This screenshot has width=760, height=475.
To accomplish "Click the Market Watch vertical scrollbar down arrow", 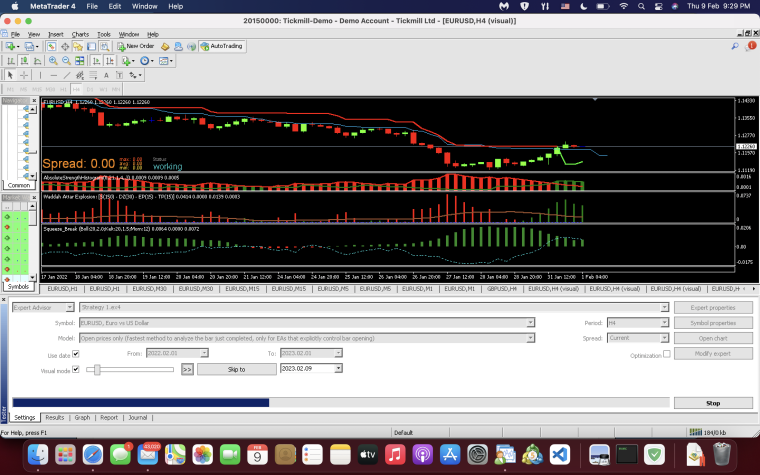I will click(x=32, y=277).
